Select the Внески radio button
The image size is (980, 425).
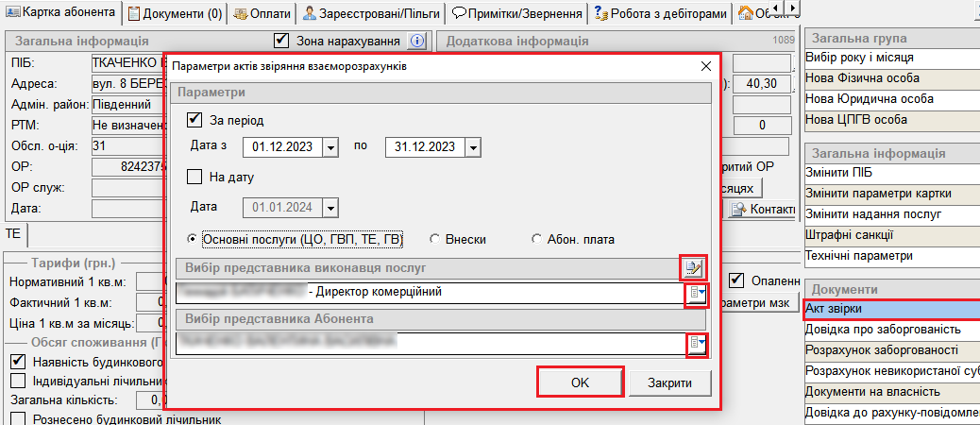point(435,239)
